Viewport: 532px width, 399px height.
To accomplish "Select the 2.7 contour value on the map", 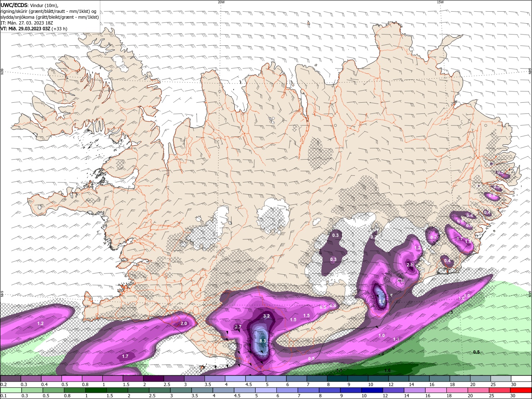I will tap(238, 327).
